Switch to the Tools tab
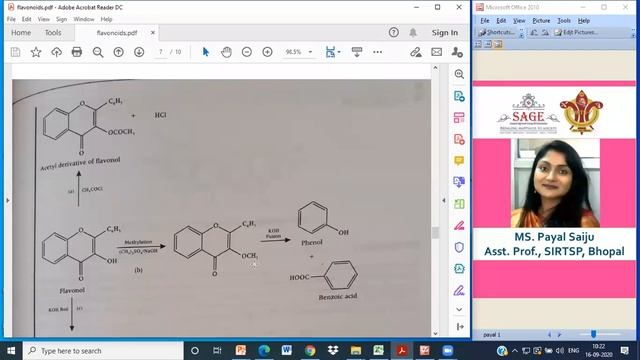Image resolution: width=640 pixels, height=360 pixels. pyautogui.click(x=53, y=33)
